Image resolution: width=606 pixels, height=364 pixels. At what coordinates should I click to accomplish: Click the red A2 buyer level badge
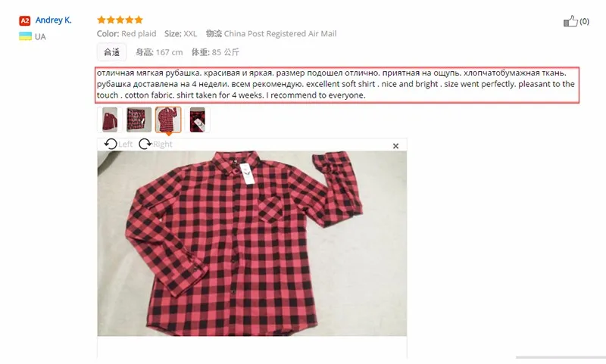point(25,20)
